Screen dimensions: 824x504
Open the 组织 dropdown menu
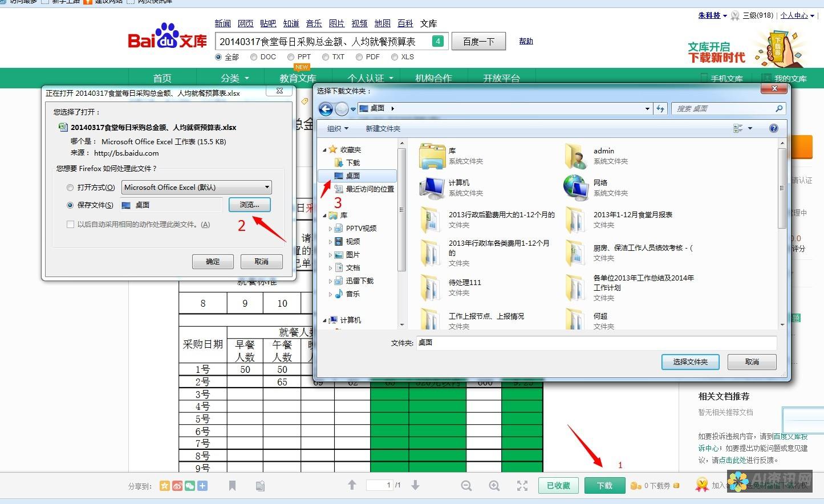tap(338, 129)
